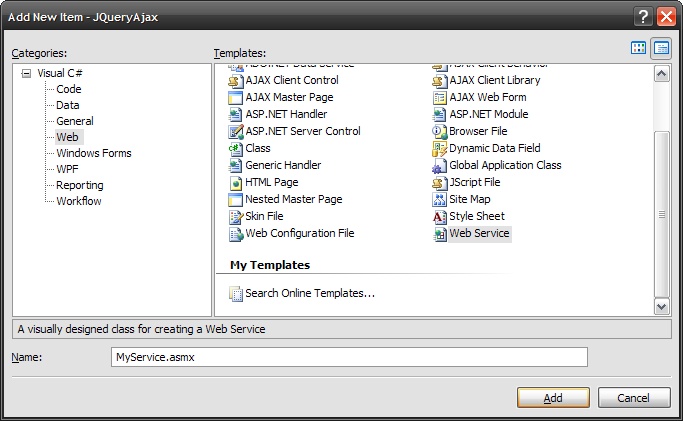Screen dimensions: 683x421
Task: Switch templates to small icons list view
Action: (661, 48)
